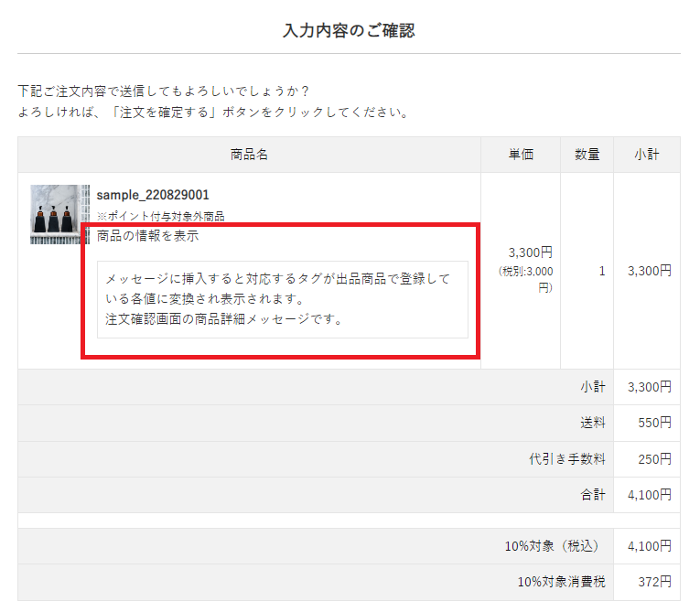Click the 小計 column header

[647, 155]
